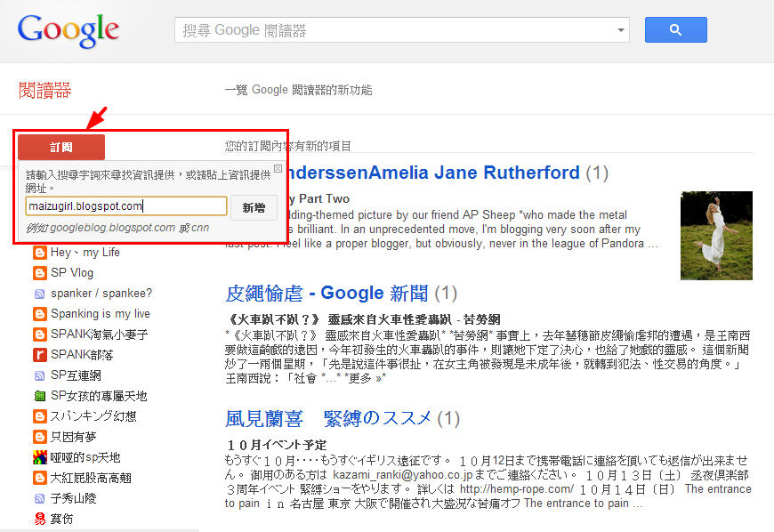This screenshot has height=532, width=774.
Task: Click the blue magnifier search button
Action: [x=676, y=29]
